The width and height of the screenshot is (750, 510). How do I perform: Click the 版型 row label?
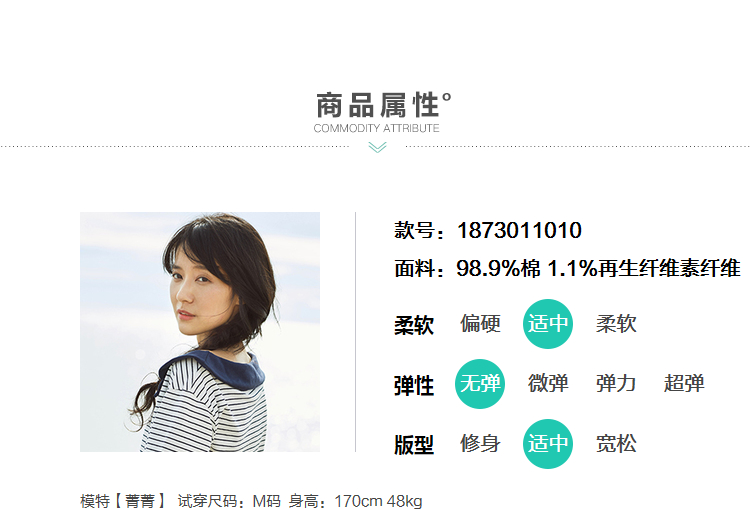coord(414,445)
